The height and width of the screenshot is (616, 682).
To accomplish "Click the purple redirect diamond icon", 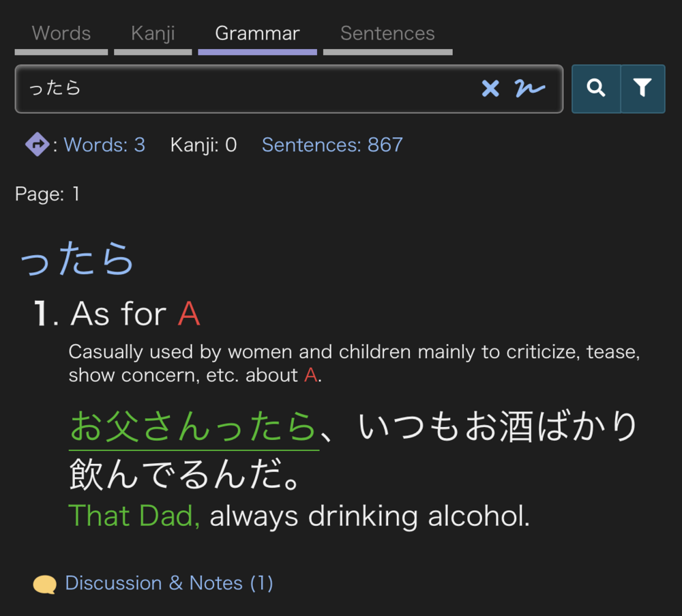I will [38, 145].
